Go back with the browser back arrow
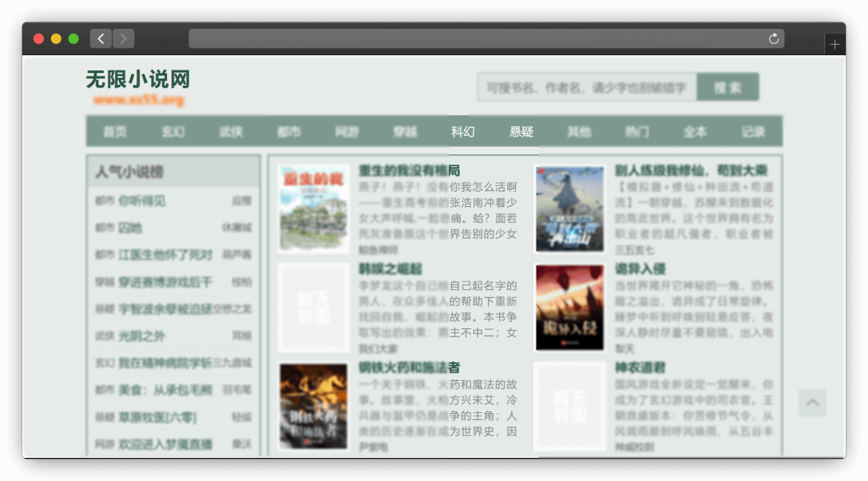The image size is (868, 481). (x=101, y=38)
